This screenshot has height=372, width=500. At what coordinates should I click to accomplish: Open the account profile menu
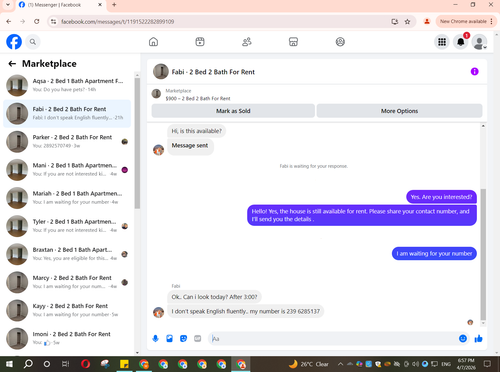(x=479, y=42)
